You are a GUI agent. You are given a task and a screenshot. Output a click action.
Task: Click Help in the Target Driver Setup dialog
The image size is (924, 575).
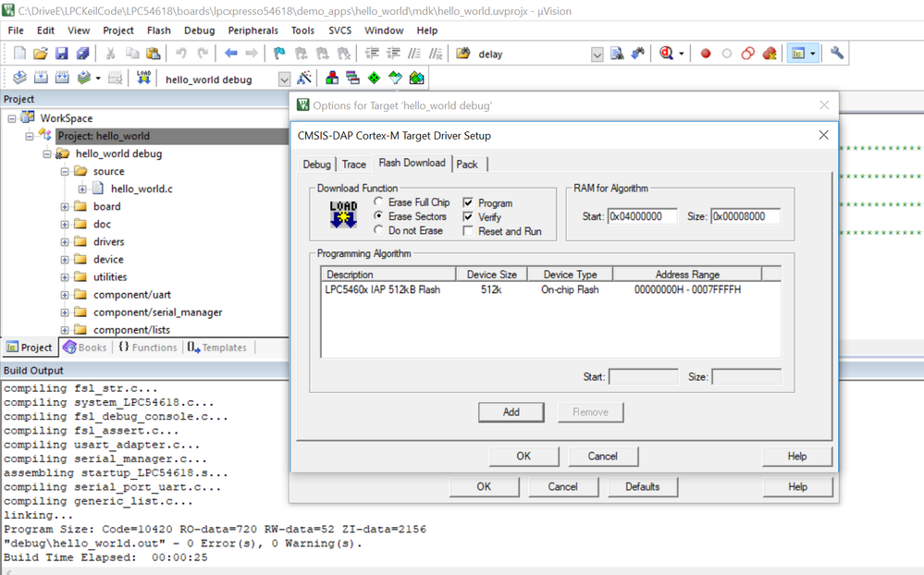[x=796, y=456]
